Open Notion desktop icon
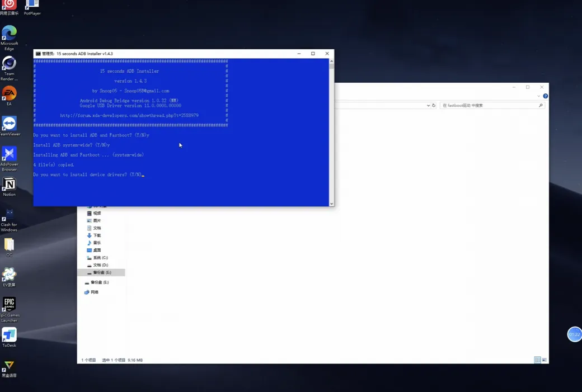This screenshot has height=392, width=582. pyautogui.click(x=10, y=187)
